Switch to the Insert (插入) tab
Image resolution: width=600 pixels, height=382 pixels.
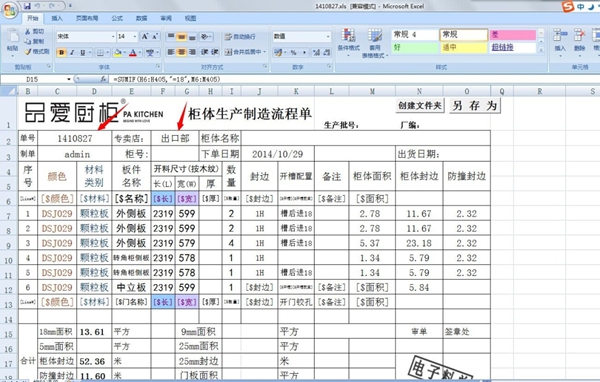57,18
